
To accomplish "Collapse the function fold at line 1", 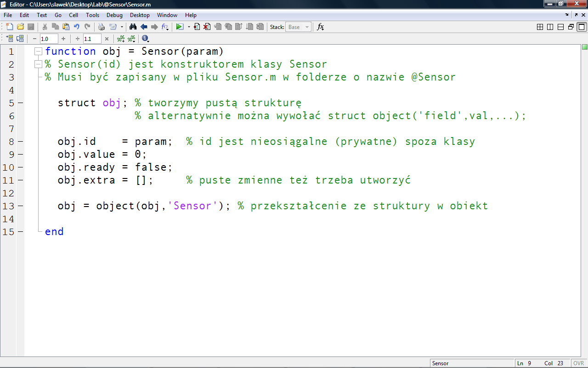I will tap(39, 51).
